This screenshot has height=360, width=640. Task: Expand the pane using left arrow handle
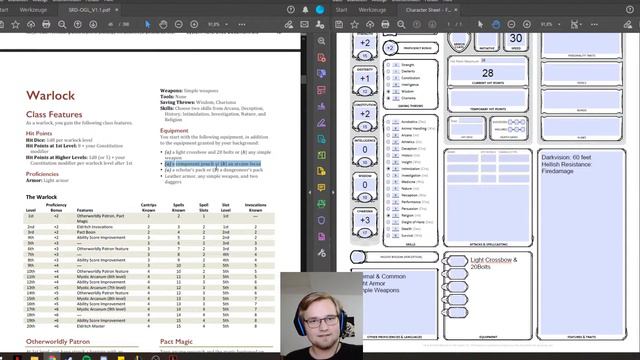(310, 192)
